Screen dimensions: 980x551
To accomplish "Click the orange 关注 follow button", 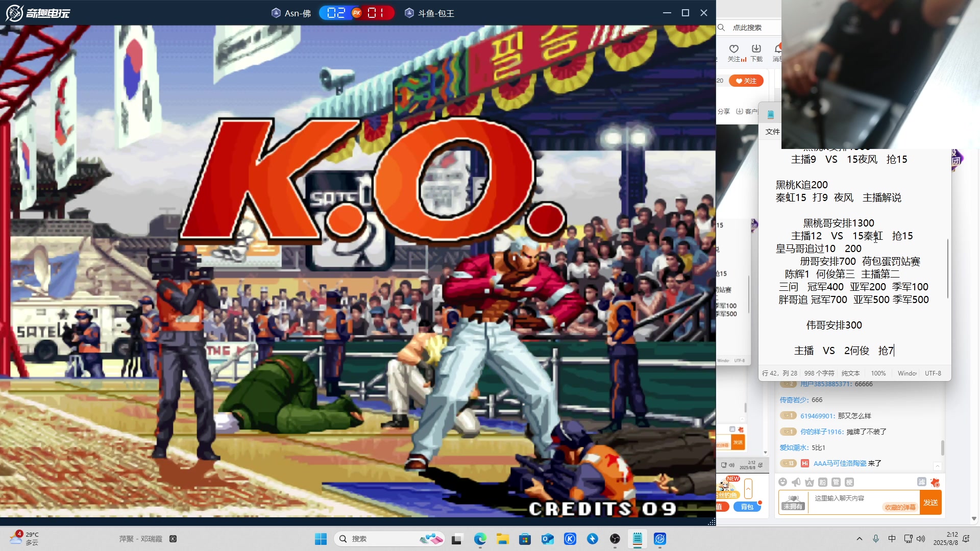I will click(x=746, y=81).
